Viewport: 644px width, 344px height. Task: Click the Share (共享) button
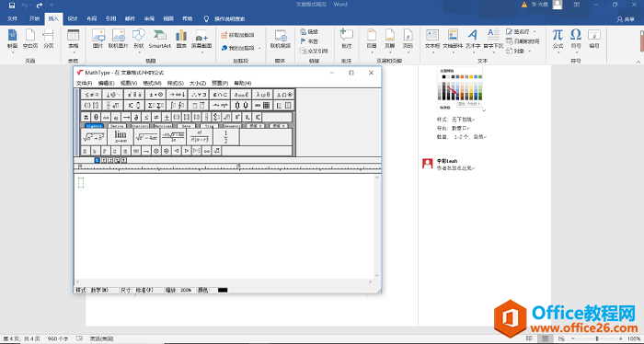tap(626, 19)
